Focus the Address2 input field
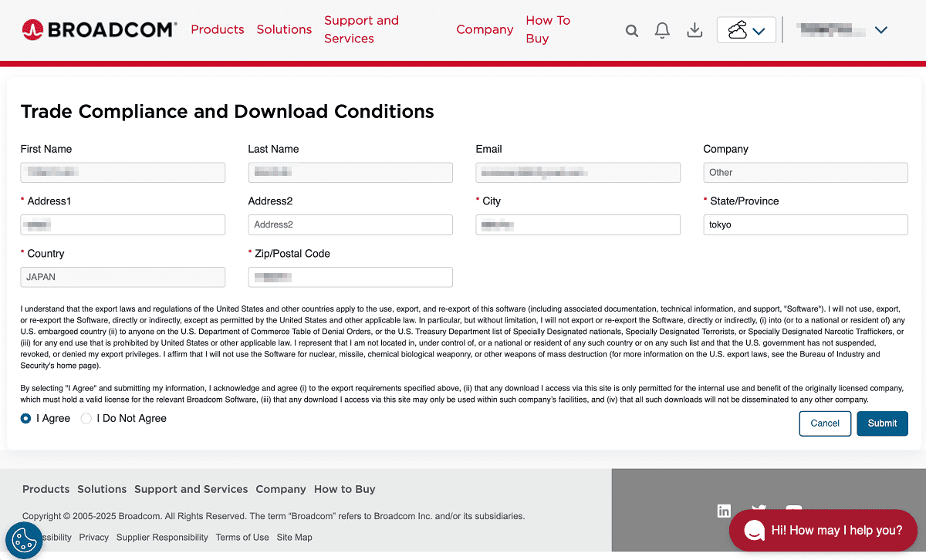 pos(350,224)
